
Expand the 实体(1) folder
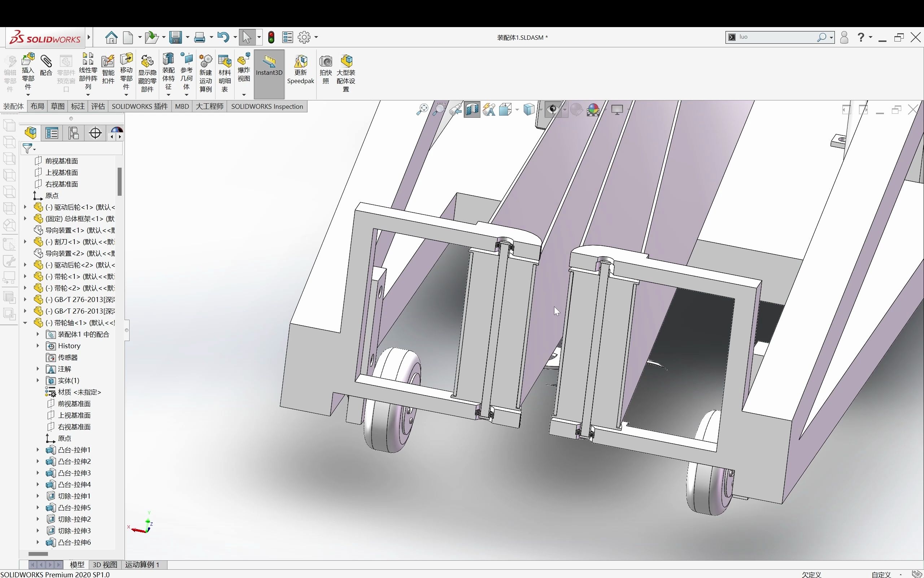[38, 380]
